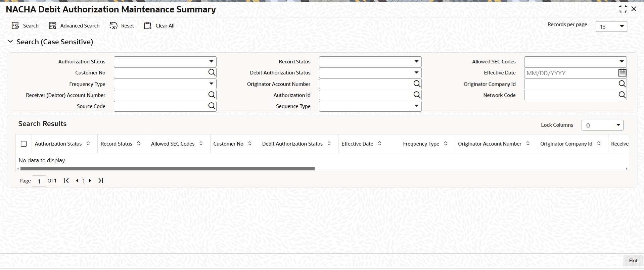
Task: Sort by Debit Authorization Status column
Action: tap(329, 144)
